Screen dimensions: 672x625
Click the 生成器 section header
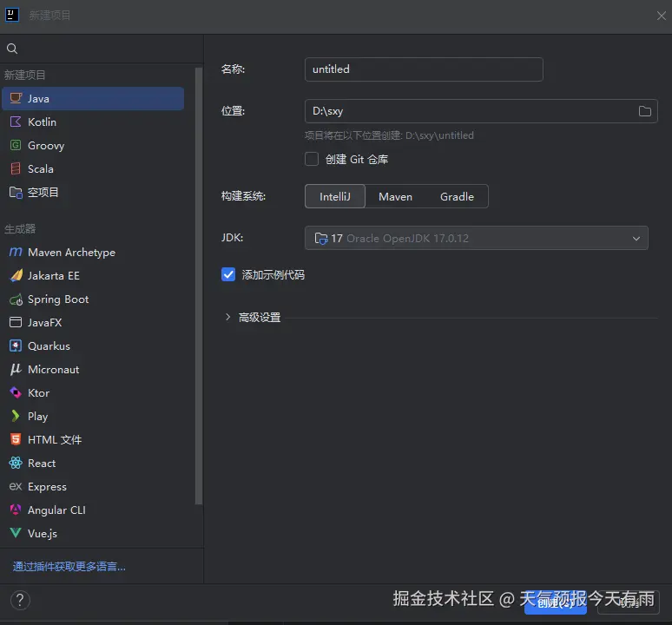[x=20, y=229]
